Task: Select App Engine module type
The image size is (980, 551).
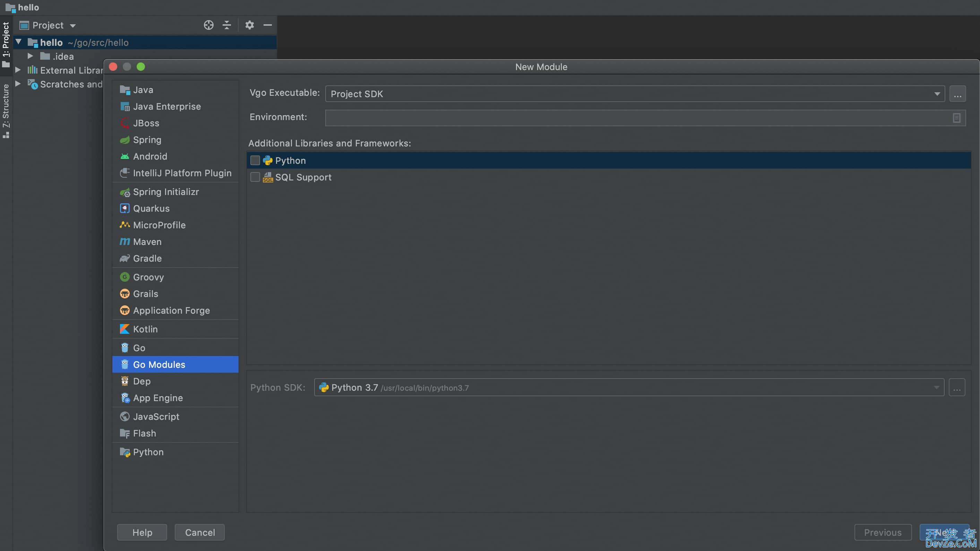Action: [x=175, y=398]
